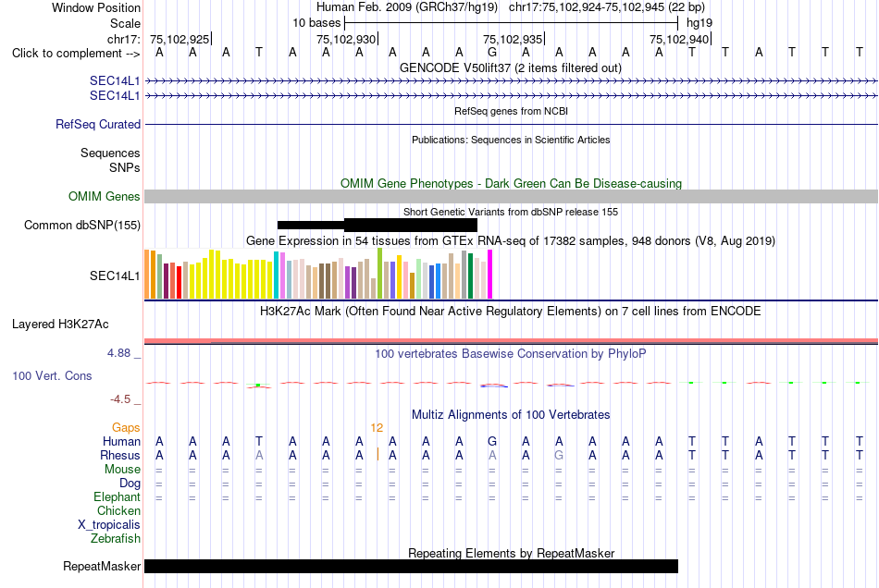879x588 pixels.
Task: Click the '75,102,935' ruler position
Action: click(513, 39)
